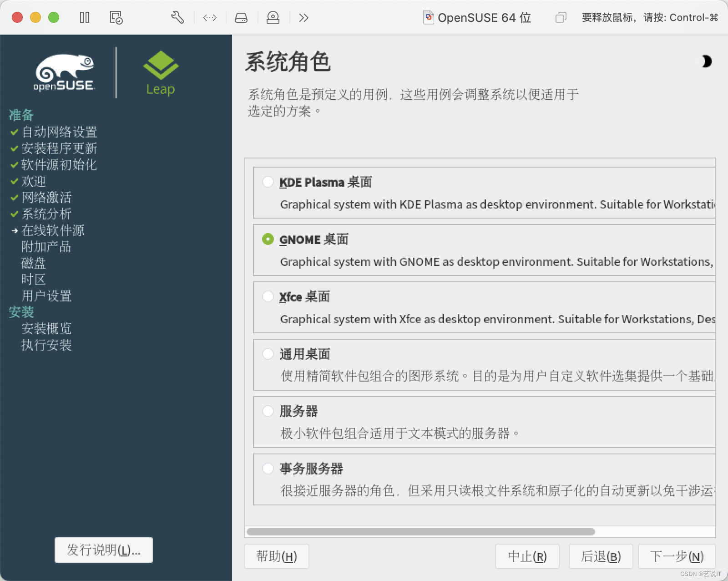
Task: Open virtual machine settings wrench icon
Action: click(x=177, y=18)
